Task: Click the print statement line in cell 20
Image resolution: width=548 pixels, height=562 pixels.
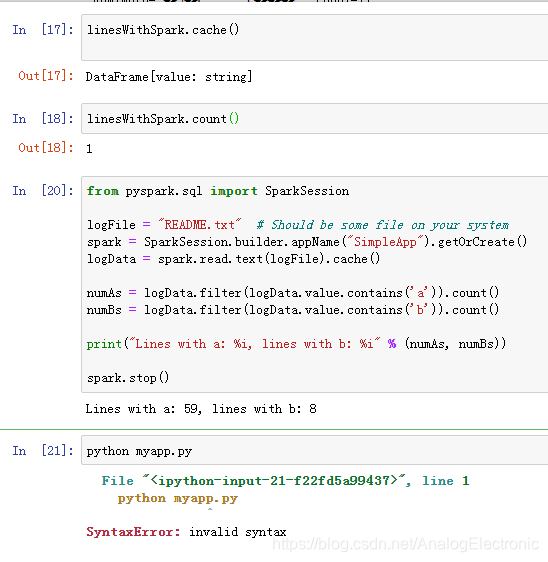Action: tap(296, 344)
